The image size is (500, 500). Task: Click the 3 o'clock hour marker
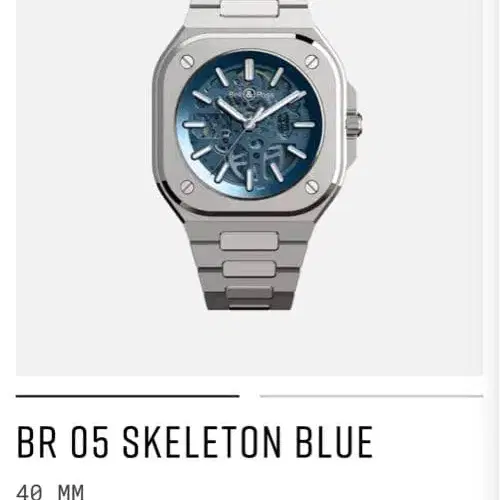305,125
